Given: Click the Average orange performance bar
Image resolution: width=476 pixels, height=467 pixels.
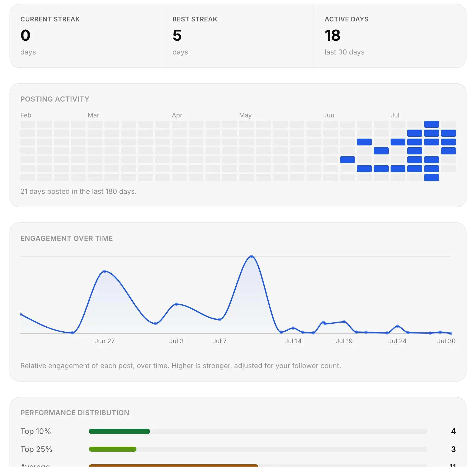Looking at the screenshot, I should tap(173, 465).
